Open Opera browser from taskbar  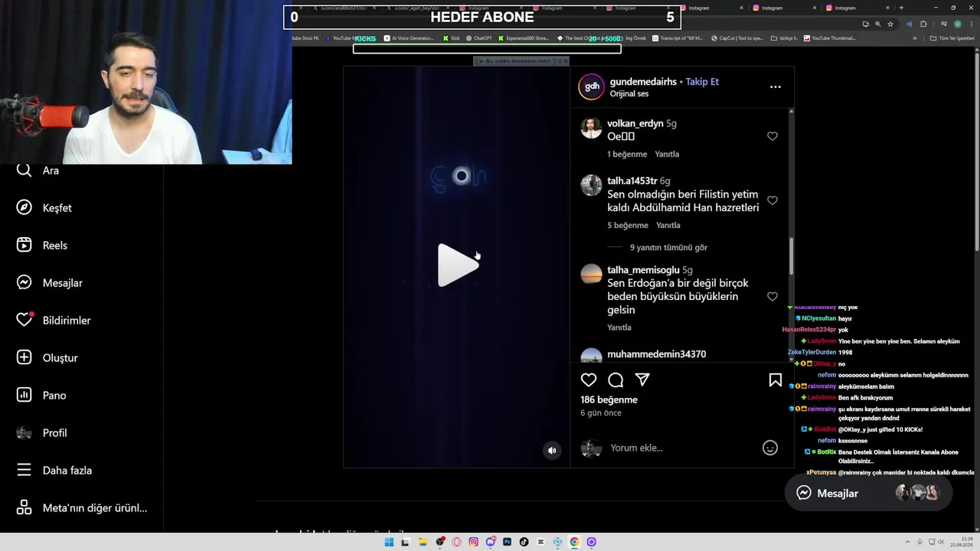(x=457, y=542)
